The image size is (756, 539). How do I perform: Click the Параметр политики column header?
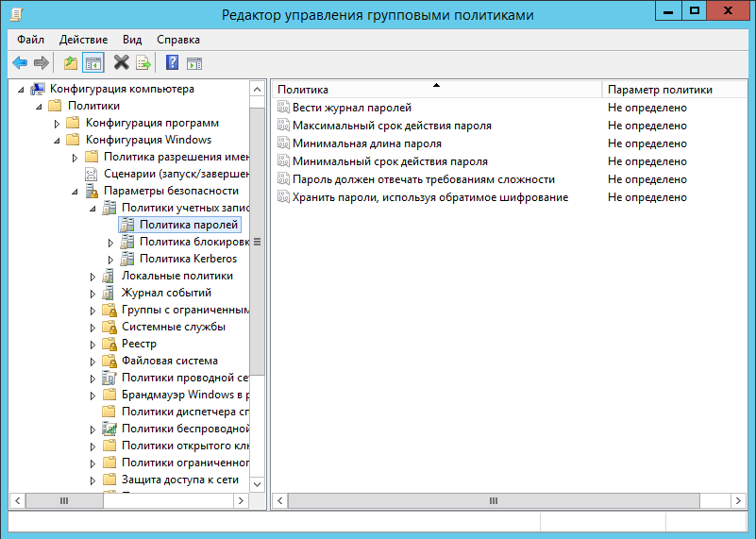660,90
